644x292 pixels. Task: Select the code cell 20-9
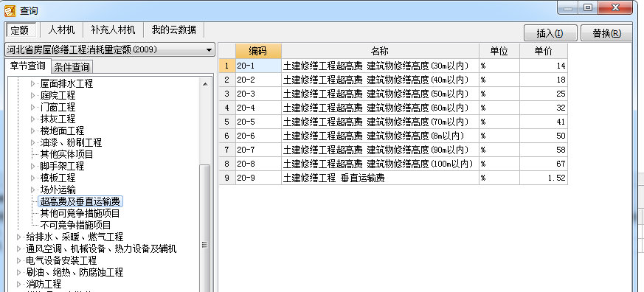258,178
